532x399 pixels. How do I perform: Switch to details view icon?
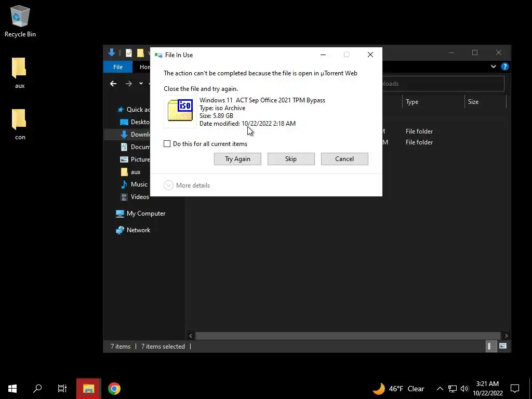490,346
